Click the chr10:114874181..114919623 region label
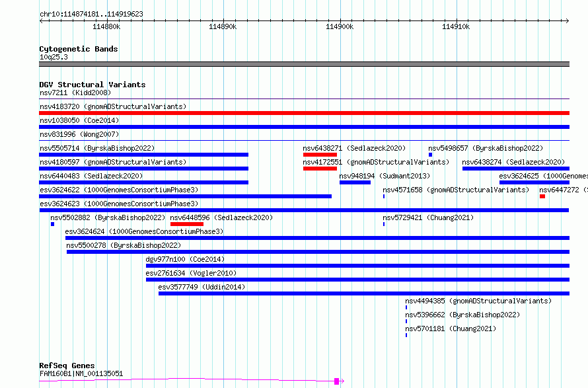This screenshot has width=588, height=388. point(91,14)
